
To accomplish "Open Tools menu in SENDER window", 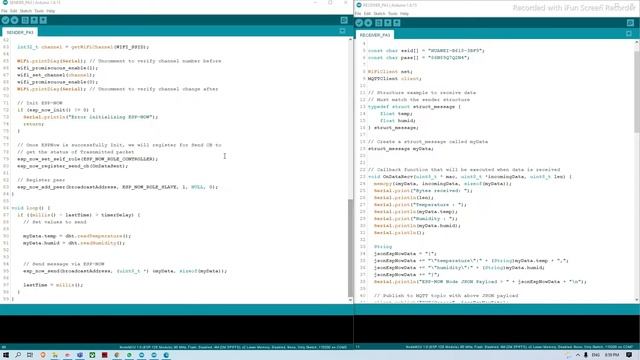I will click(39, 11).
